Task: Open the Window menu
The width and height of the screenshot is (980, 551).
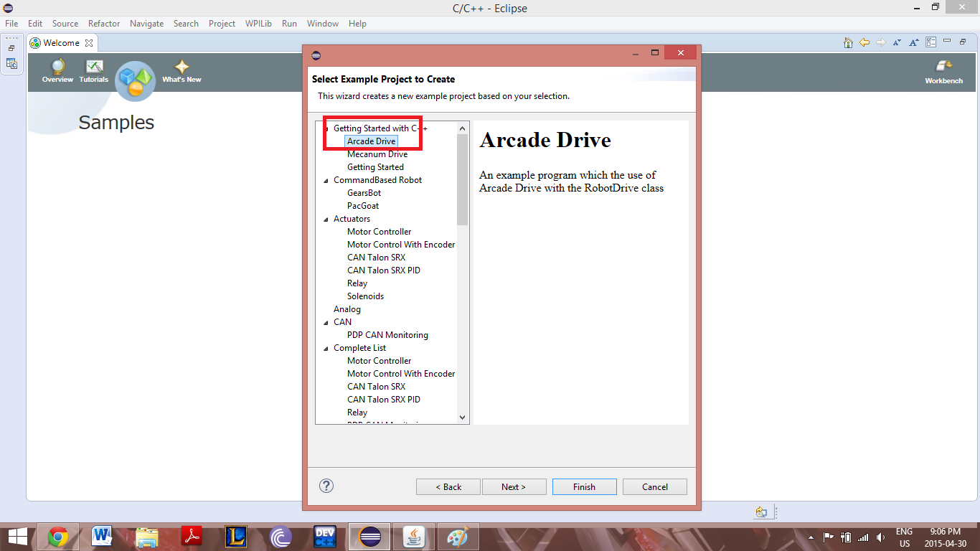Action: [323, 24]
